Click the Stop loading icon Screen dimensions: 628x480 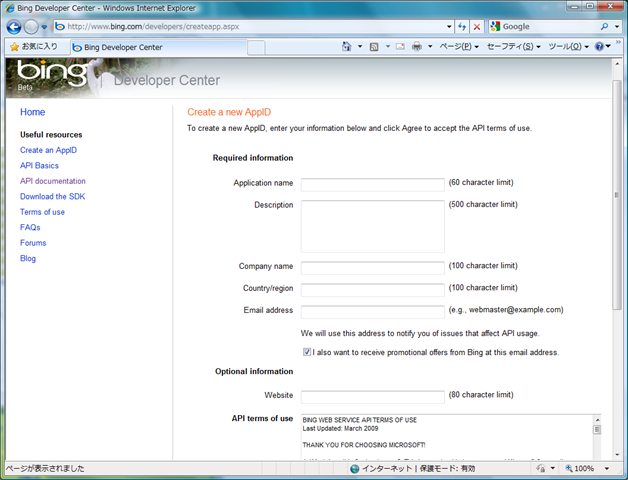tap(477, 26)
